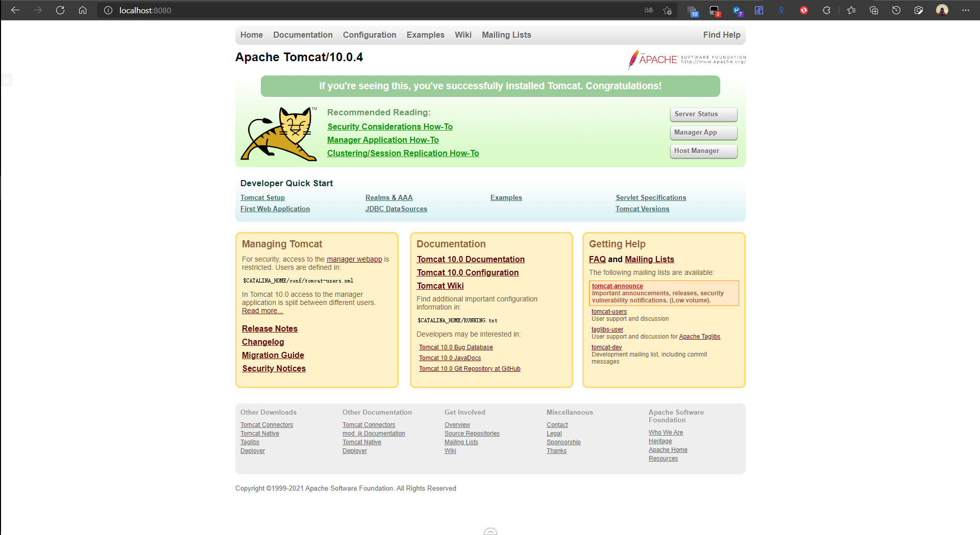Click the Manager App button
980x535 pixels.
coord(703,133)
